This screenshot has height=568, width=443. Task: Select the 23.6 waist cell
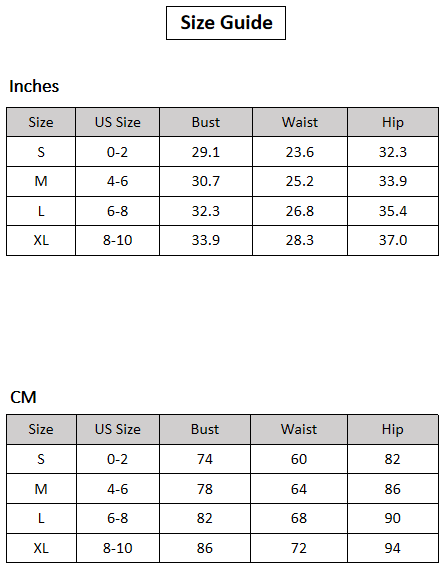pos(300,152)
